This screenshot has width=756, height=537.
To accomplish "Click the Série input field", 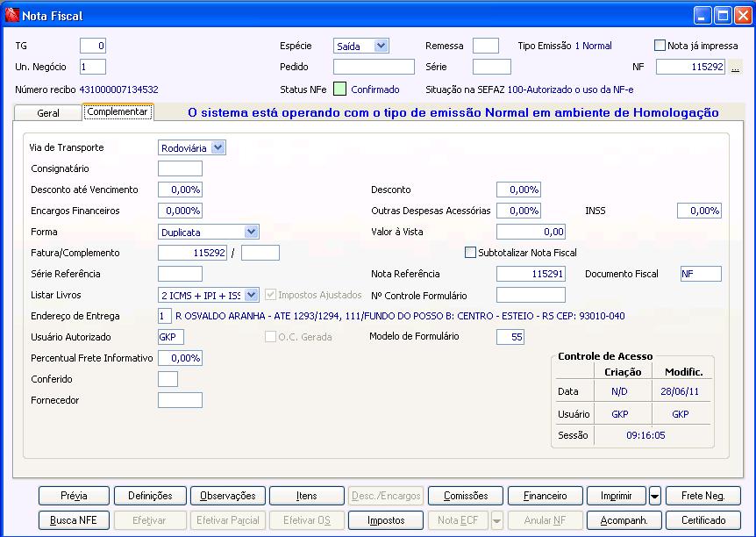I will click(491, 67).
